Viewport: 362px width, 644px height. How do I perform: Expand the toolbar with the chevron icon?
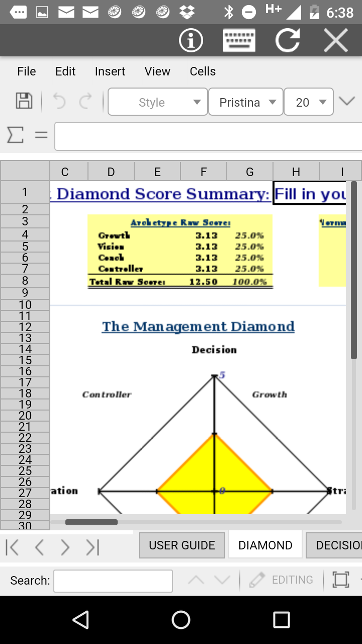coord(347,101)
